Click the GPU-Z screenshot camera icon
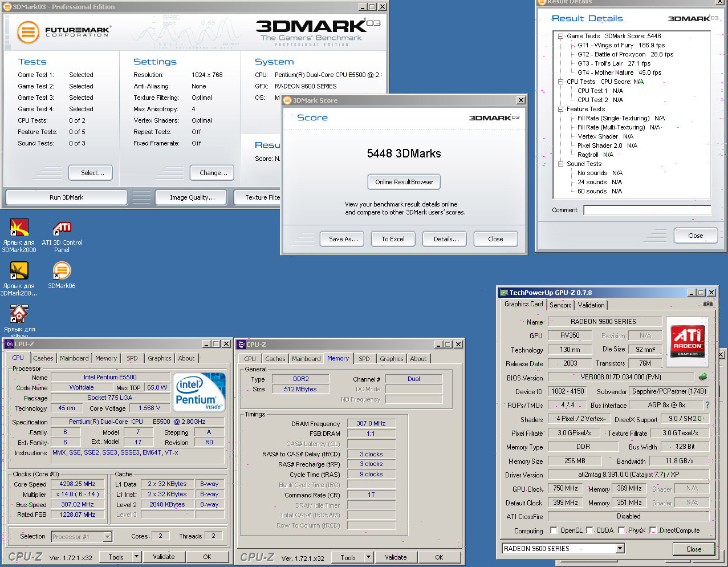 (707, 304)
